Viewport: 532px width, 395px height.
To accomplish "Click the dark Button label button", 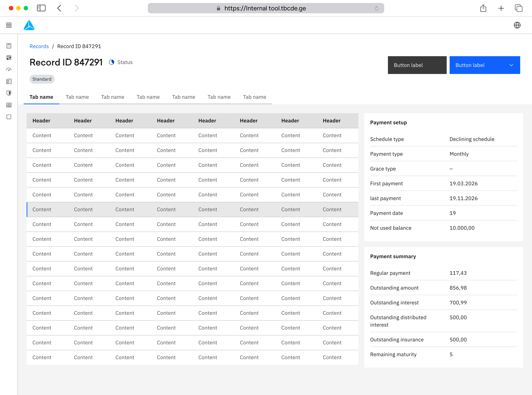I will point(417,65).
